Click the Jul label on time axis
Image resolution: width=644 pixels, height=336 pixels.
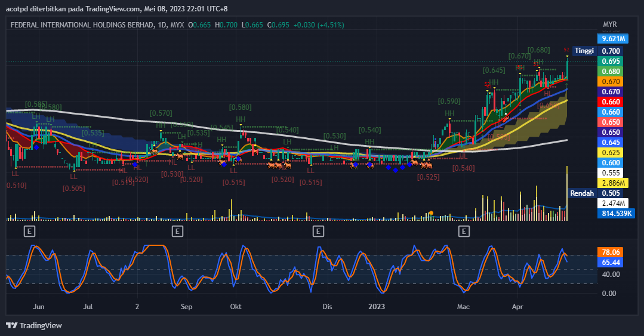coord(88,307)
